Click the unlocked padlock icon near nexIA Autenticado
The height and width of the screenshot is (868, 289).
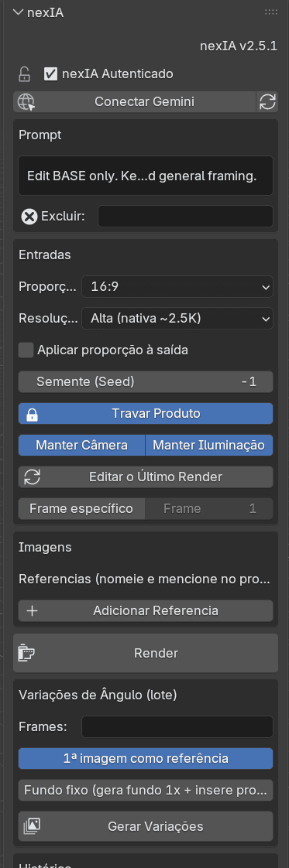[24, 73]
